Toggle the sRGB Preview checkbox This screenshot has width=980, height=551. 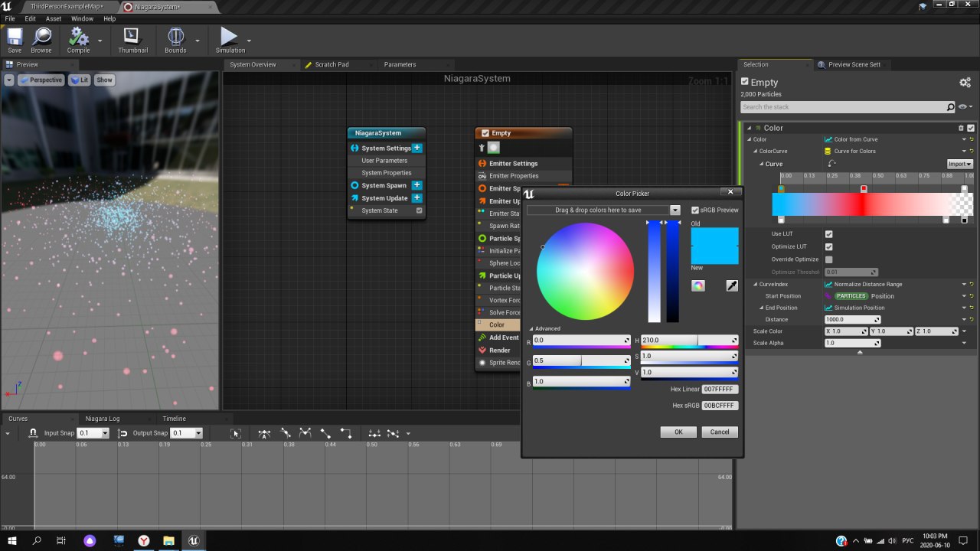click(x=695, y=210)
